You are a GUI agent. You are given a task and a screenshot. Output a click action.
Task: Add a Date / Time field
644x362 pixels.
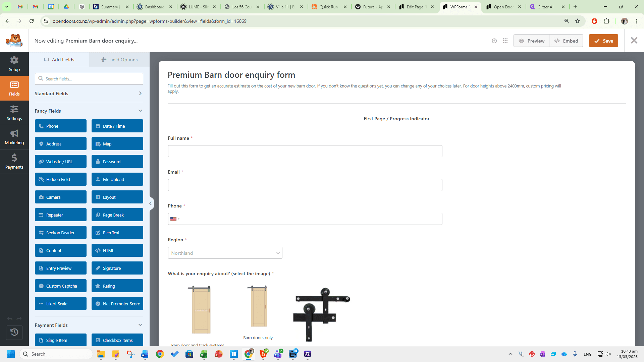pos(117,126)
